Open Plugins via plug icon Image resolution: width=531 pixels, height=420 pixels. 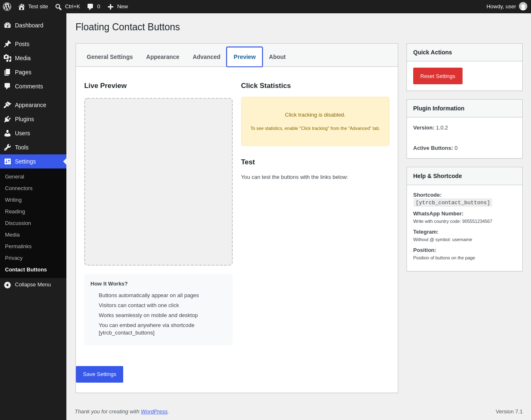(x=7, y=119)
